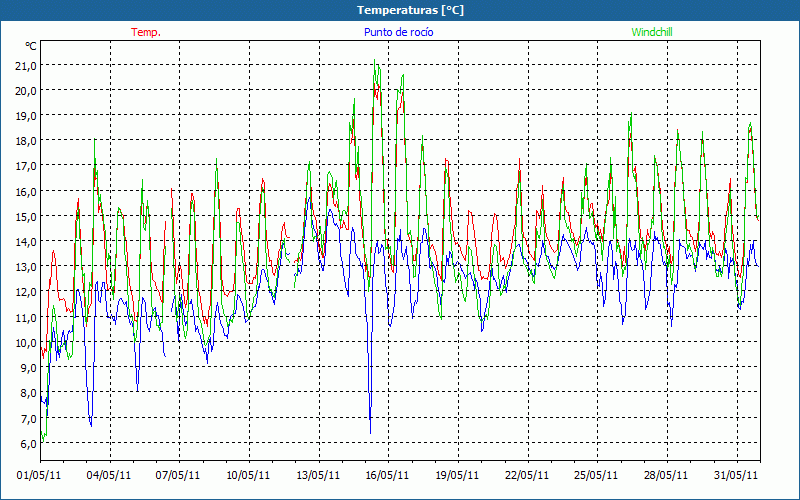The height and width of the screenshot is (500, 800).
Task: Click the 17,0 y-axis value
Action: pos(26,166)
